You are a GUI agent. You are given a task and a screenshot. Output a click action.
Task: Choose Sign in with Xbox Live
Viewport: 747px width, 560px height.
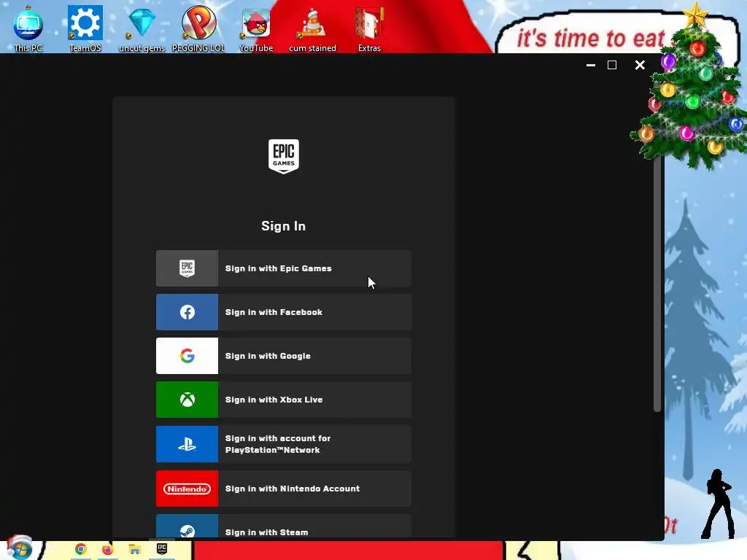(x=284, y=400)
